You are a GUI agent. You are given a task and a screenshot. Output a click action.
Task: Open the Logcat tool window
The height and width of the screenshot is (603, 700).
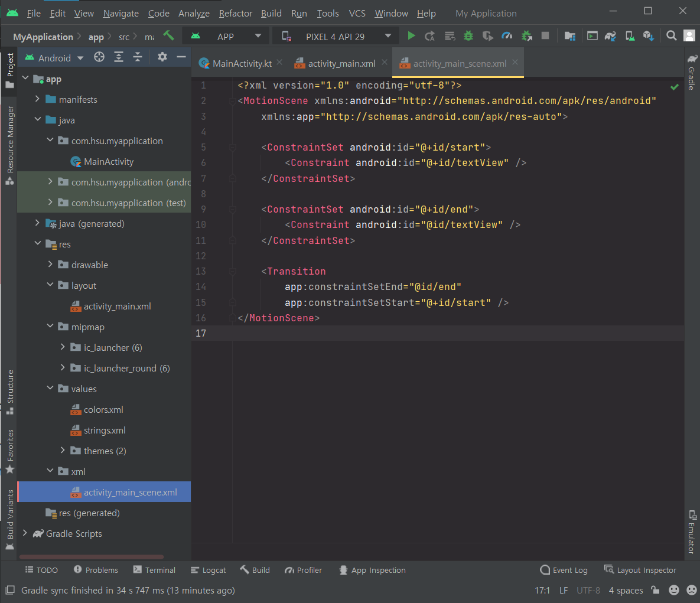[208, 570]
